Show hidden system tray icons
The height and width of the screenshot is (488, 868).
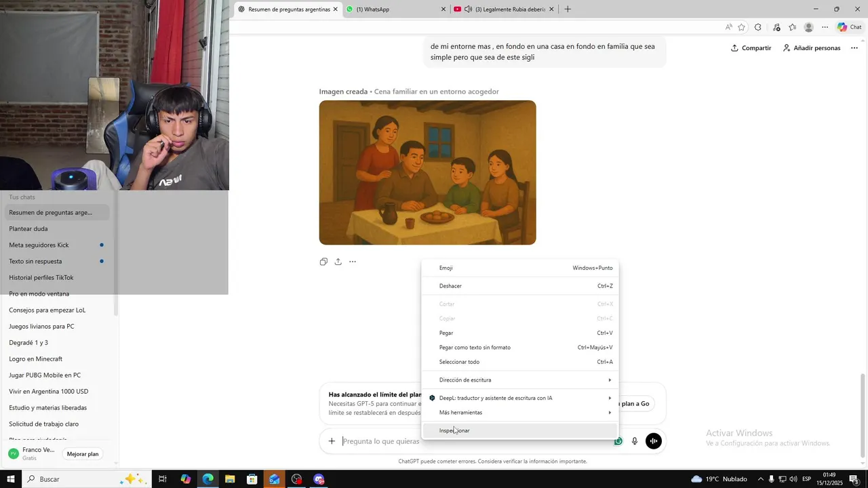pyautogui.click(x=760, y=479)
